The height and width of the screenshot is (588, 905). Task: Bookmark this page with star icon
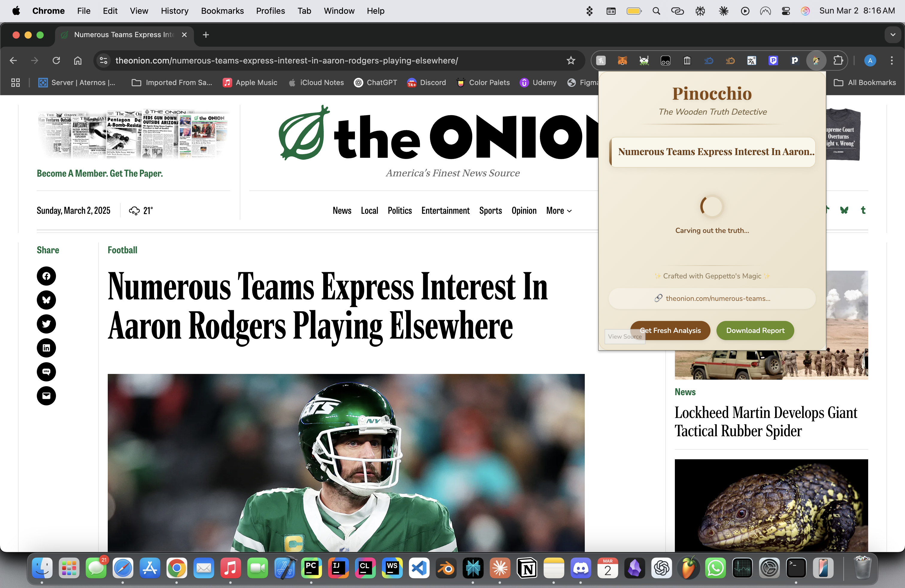pyautogui.click(x=570, y=60)
